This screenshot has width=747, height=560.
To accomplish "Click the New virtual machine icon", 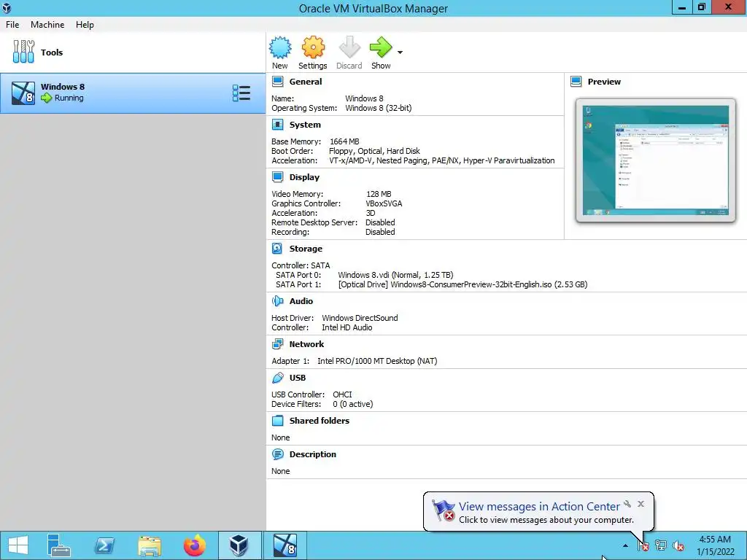I will coord(279,47).
